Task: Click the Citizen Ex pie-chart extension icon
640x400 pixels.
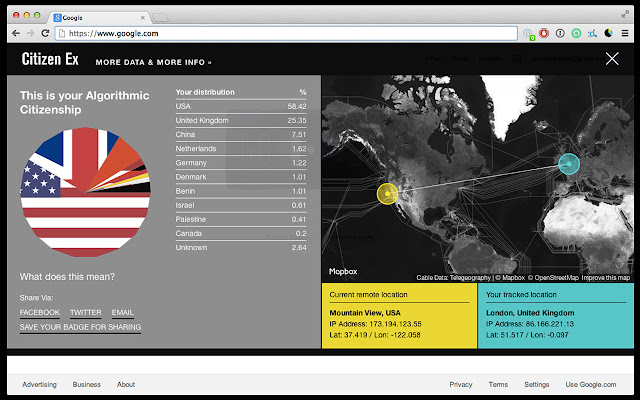Action: pos(610,33)
